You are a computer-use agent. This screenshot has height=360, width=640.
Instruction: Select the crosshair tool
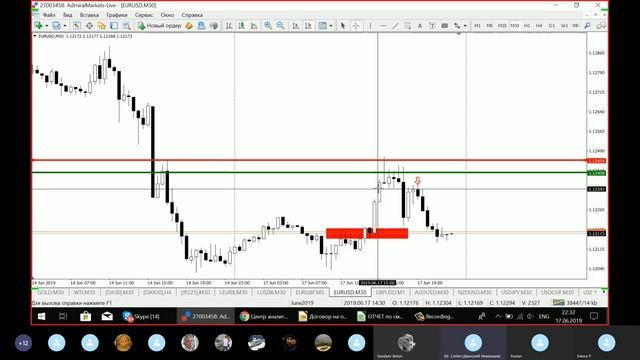[356, 26]
